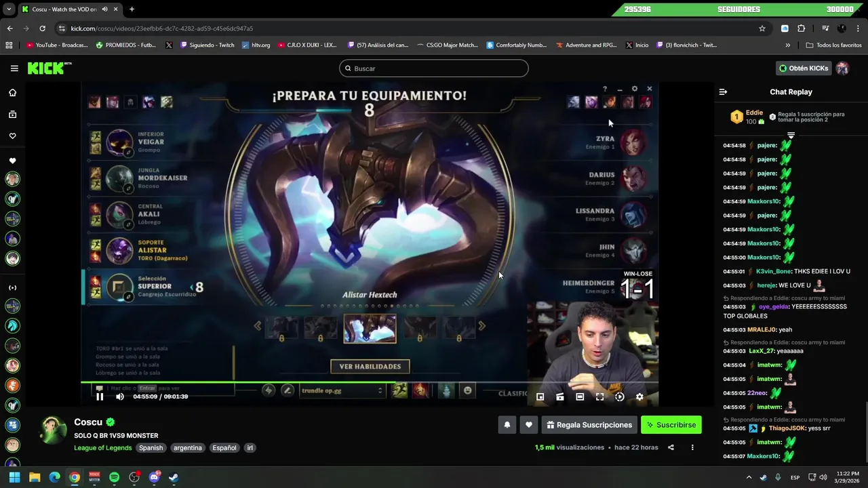Click K3vin_Bone username in chat

(x=774, y=272)
